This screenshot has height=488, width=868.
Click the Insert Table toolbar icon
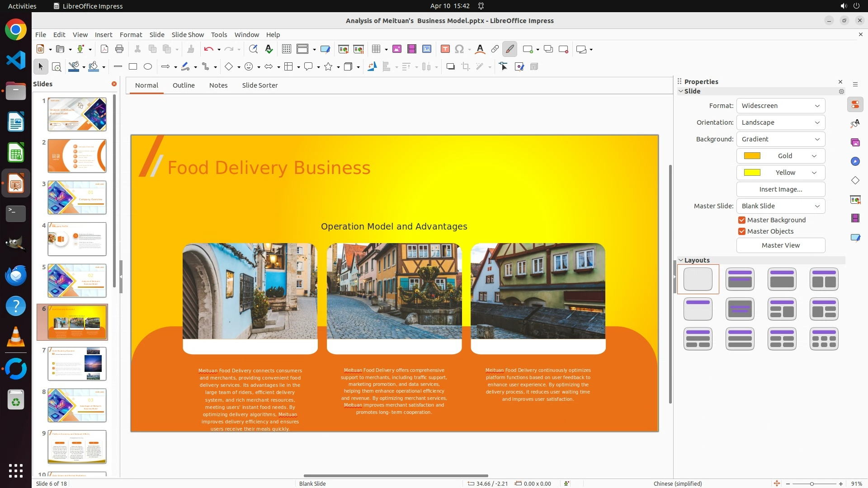point(376,49)
